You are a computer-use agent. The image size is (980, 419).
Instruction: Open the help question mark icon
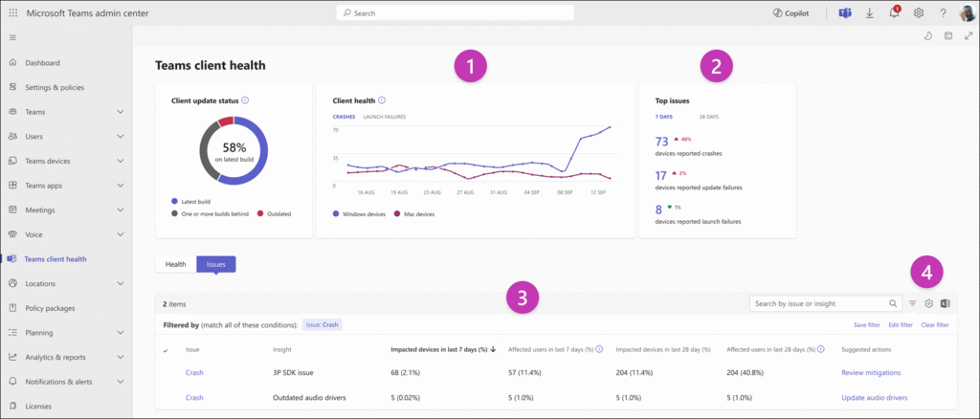(943, 12)
